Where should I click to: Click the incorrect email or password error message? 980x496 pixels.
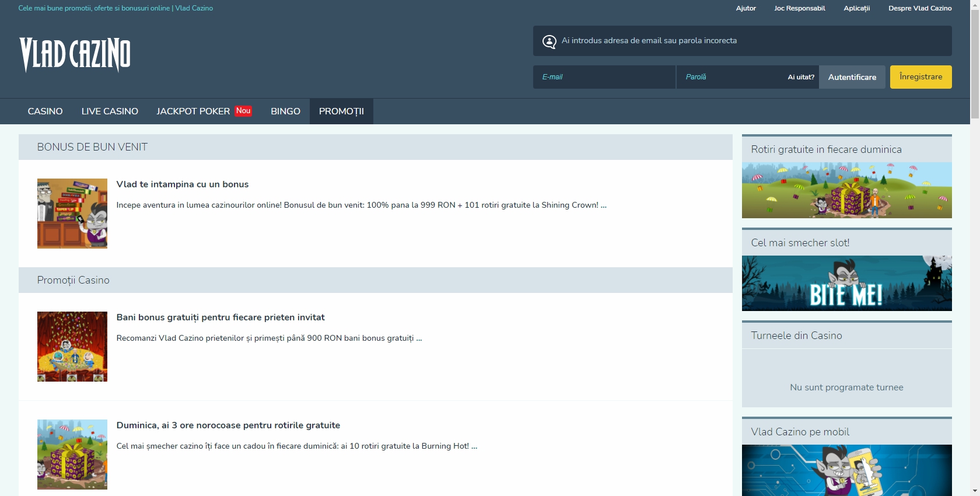(x=649, y=41)
